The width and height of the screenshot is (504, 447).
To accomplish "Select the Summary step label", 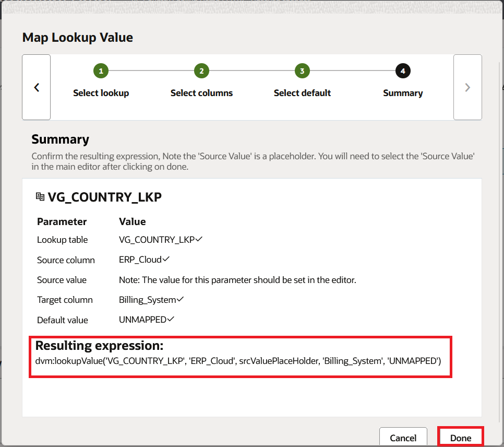I will [x=403, y=93].
